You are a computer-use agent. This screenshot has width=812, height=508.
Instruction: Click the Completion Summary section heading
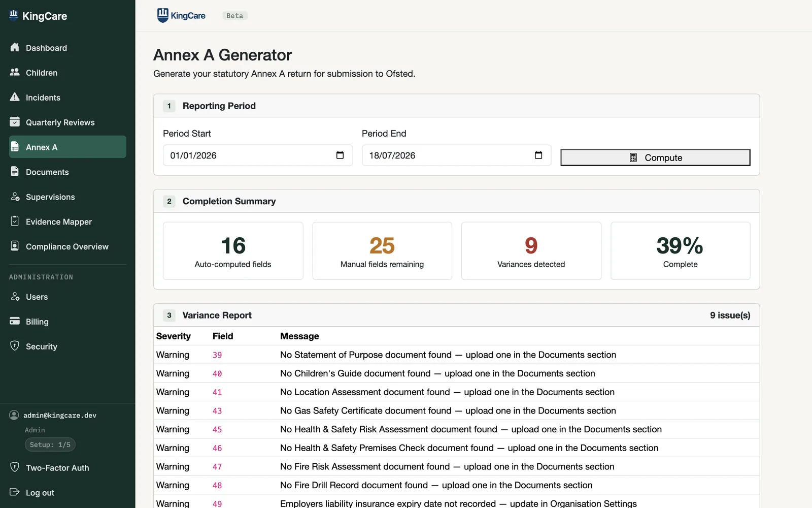(x=229, y=201)
